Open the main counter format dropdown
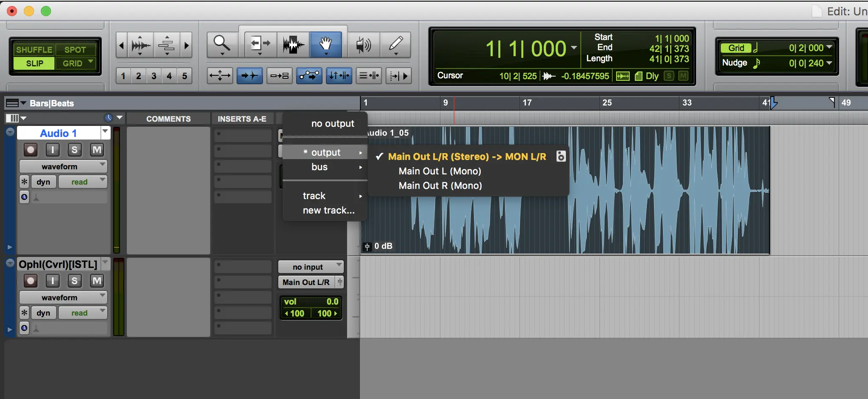This screenshot has width=868, height=399. 574,48
